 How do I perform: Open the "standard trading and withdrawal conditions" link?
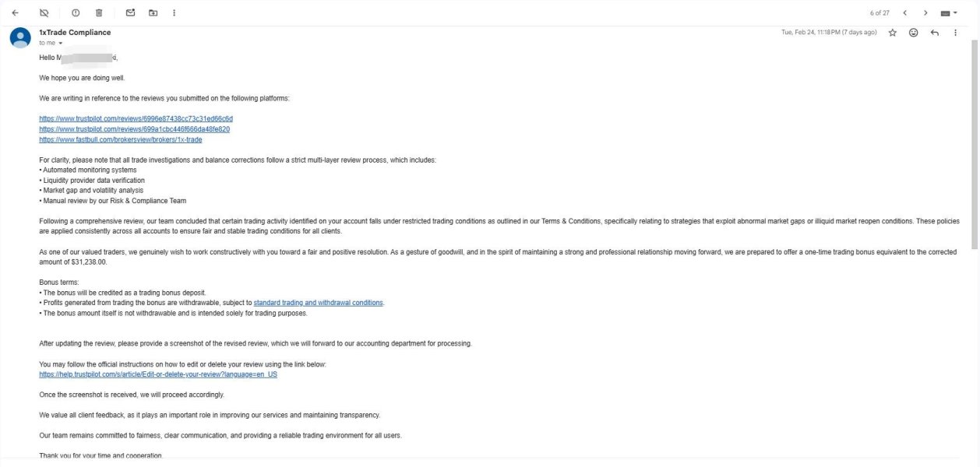click(318, 303)
